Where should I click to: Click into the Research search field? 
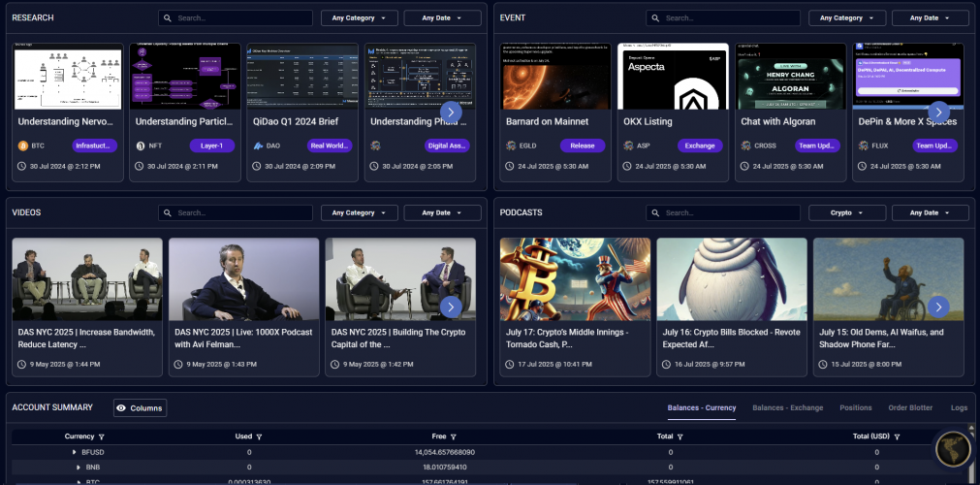[235, 18]
